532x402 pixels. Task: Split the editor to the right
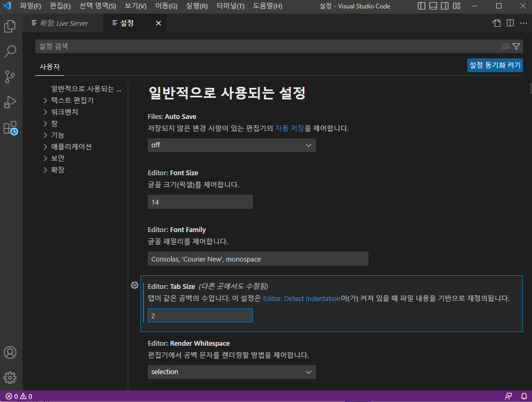pos(510,23)
